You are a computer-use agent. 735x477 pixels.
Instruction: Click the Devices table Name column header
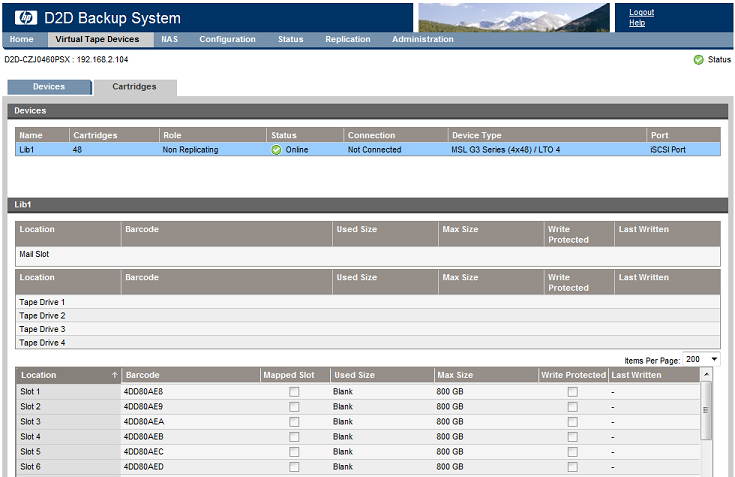tap(42, 135)
